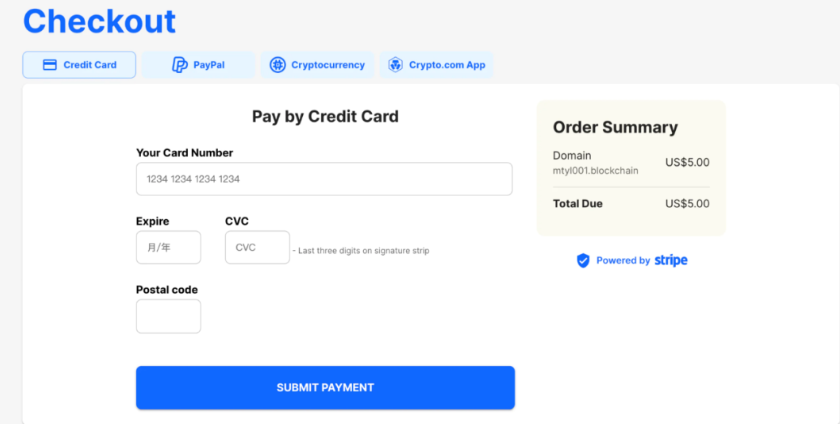Click the CVC input box
Screen dimensions: 840x424
click(257, 247)
